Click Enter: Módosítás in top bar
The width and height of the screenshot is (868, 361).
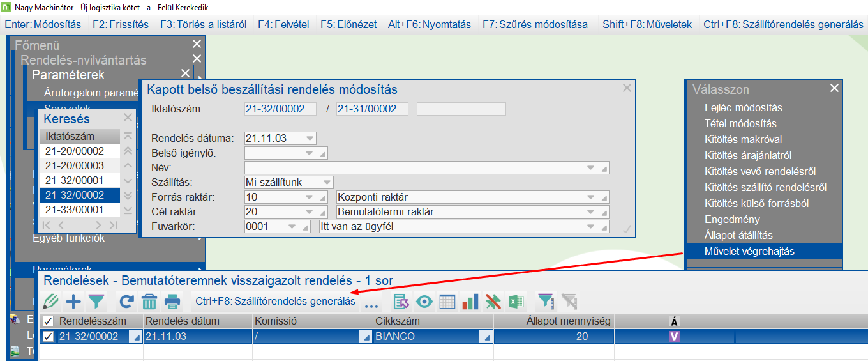pos(43,24)
